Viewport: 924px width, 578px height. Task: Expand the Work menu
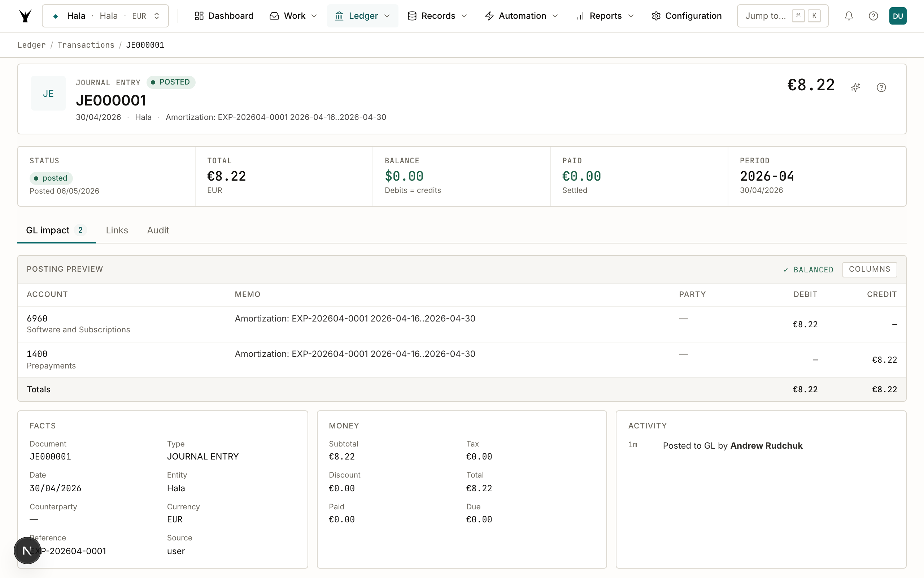[x=293, y=16]
